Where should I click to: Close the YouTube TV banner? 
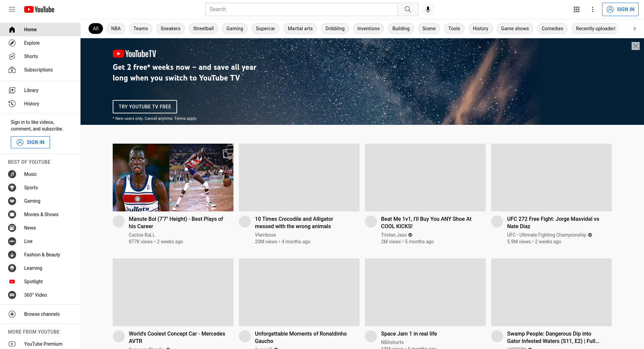click(636, 46)
